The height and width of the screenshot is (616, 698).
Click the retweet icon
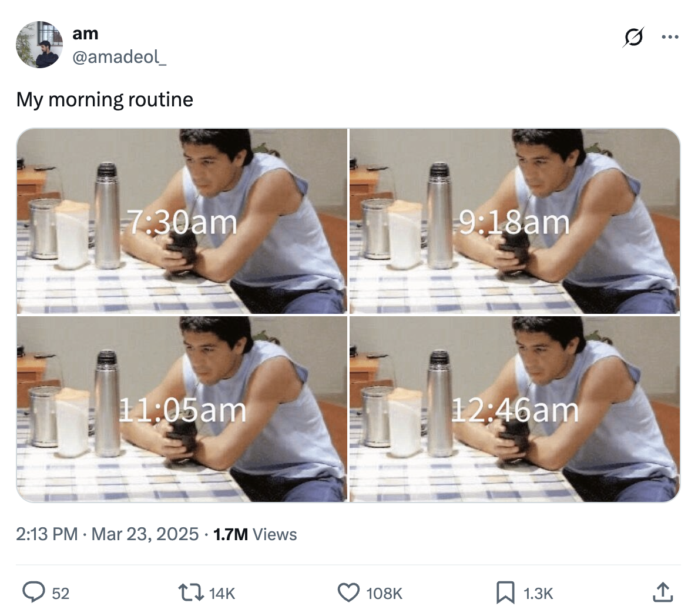tap(190, 592)
